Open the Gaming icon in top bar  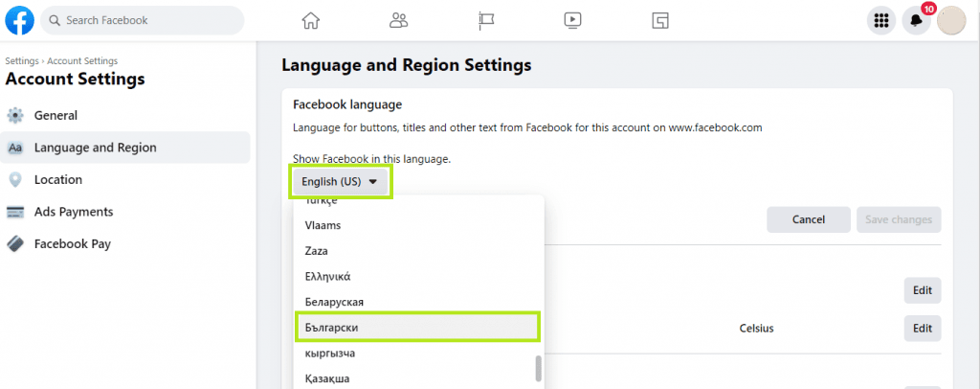[x=660, y=21]
